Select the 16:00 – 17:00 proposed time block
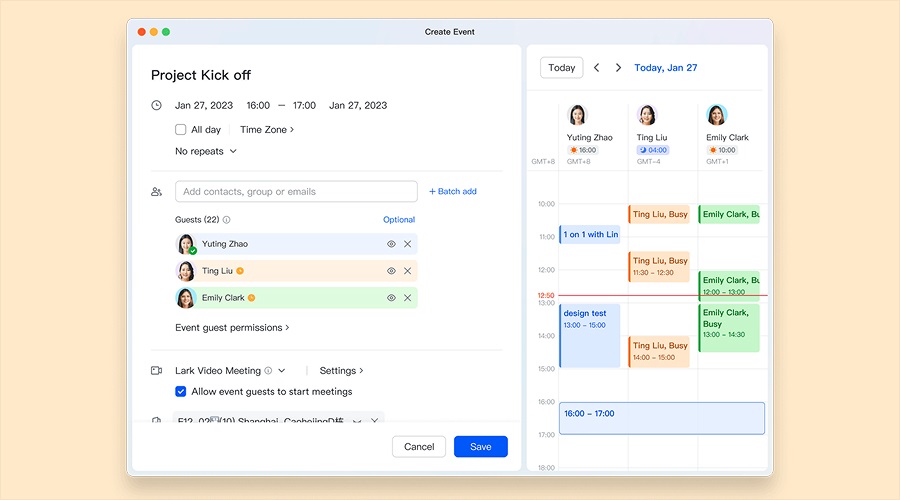Image resolution: width=900 pixels, height=500 pixels. point(662,418)
